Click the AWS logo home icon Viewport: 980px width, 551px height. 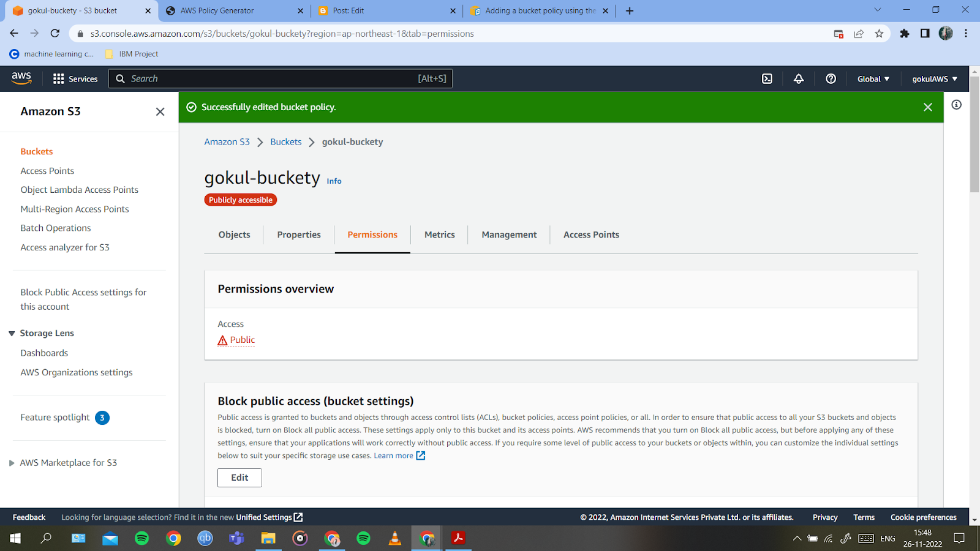[x=21, y=78]
